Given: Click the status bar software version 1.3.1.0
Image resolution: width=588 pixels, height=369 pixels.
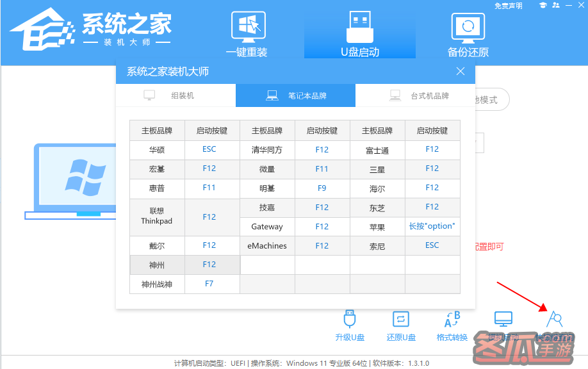Looking at the screenshot, I should [x=401, y=363].
